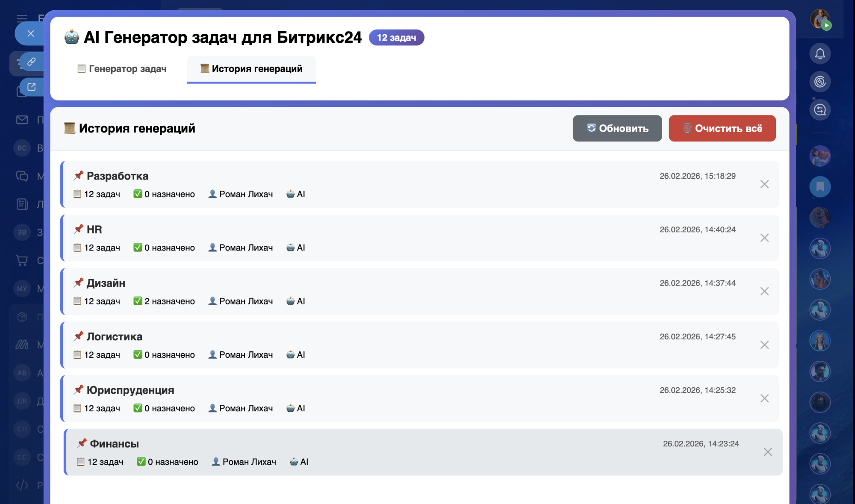Open История генераций tab
The width and height of the screenshot is (855, 504).
tap(251, 69)
